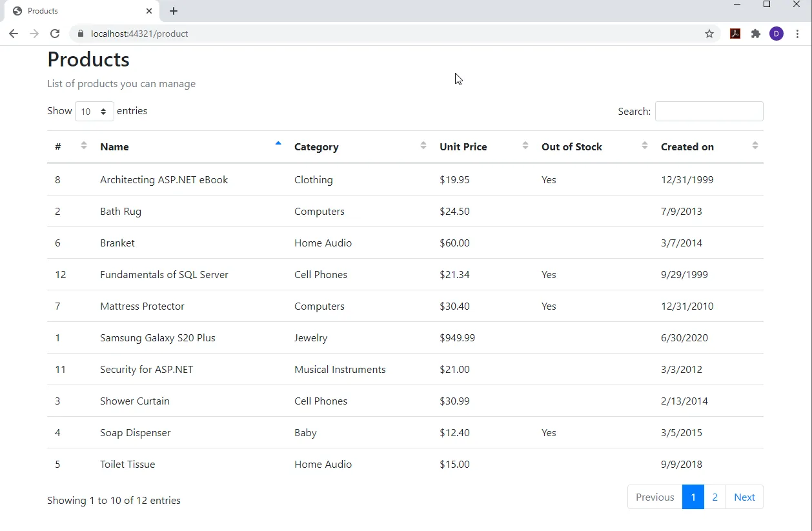This screenshot has width=812, height=531.
Task: Expand the entries-per-page dropdown
Action: click(x=94, y=112)
